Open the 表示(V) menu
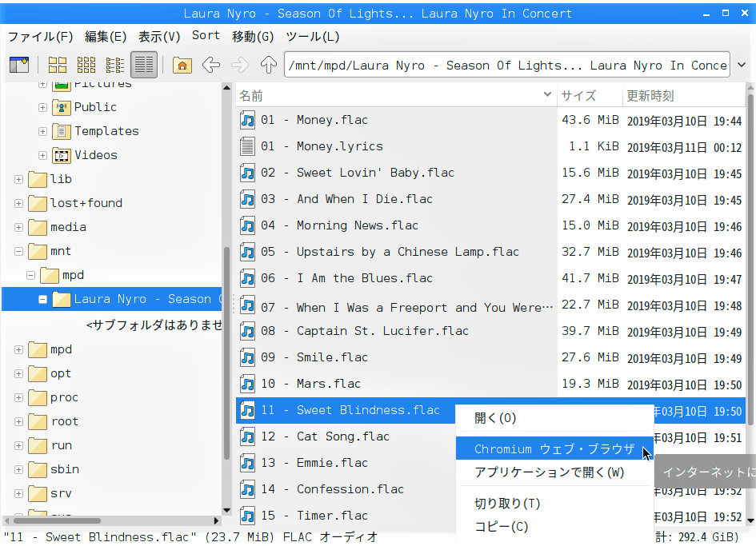This screenshot has width=756, height=546. click(159, 37)
